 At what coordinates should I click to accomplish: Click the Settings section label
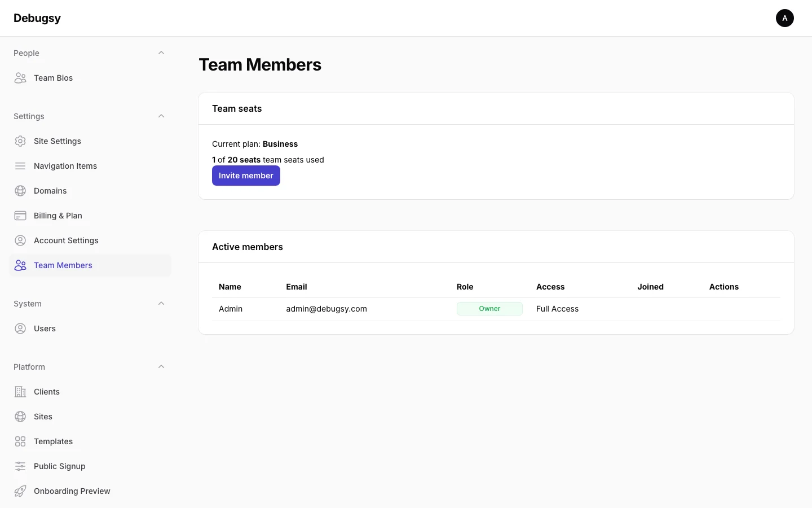click(x=29, y=116)
